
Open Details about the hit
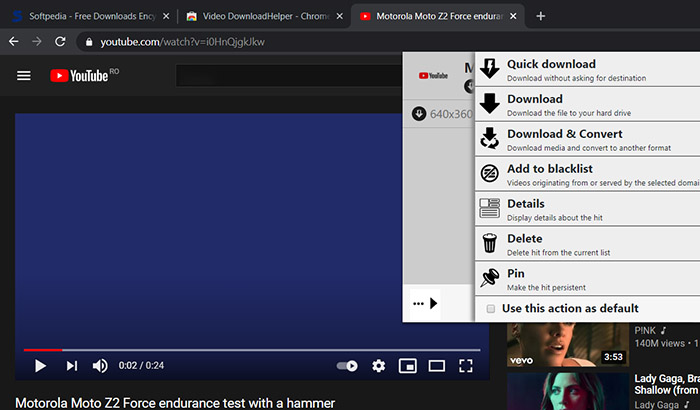coord(588,209)
